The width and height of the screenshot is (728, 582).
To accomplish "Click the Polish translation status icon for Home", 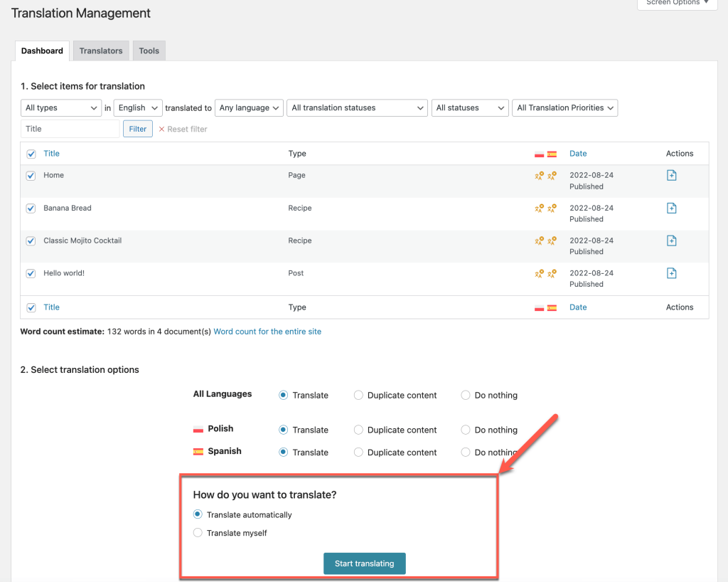I will click(x=538, y=175).
